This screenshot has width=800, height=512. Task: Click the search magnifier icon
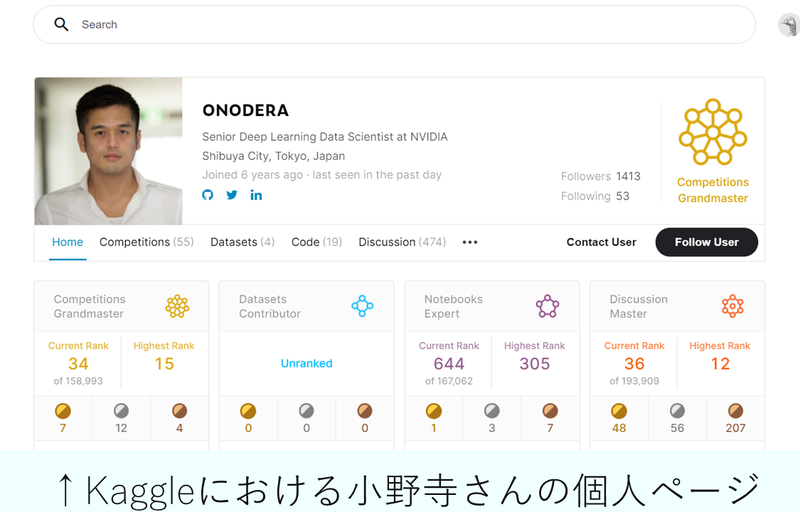click(61, 24)
